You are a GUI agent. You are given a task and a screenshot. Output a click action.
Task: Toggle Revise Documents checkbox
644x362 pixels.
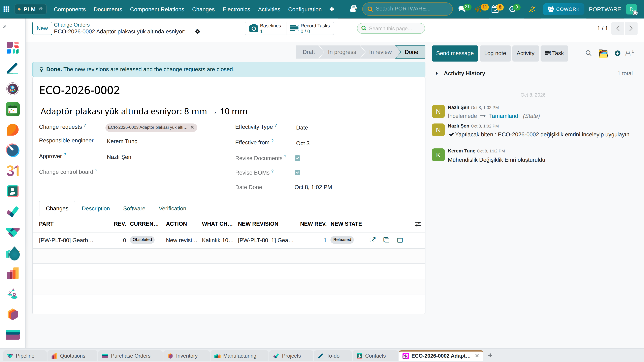coord(297,158)
